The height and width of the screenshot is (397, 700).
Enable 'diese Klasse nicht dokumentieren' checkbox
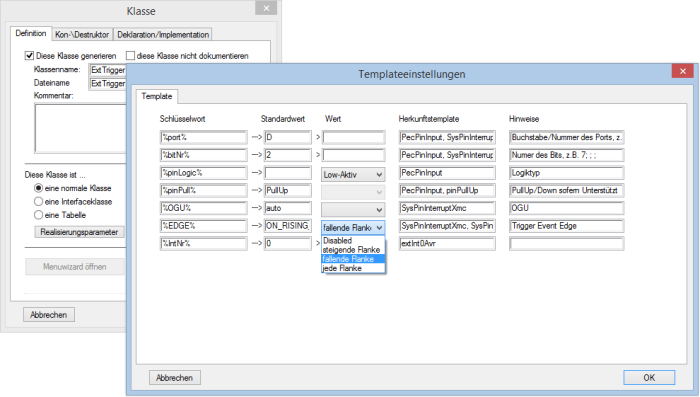tap(130, 56)
